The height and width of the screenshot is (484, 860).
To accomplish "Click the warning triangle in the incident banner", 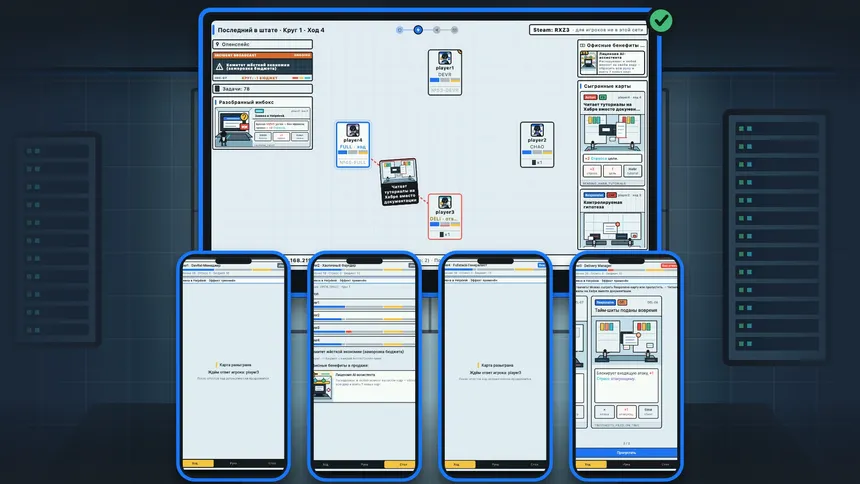I will click(219, 67).
